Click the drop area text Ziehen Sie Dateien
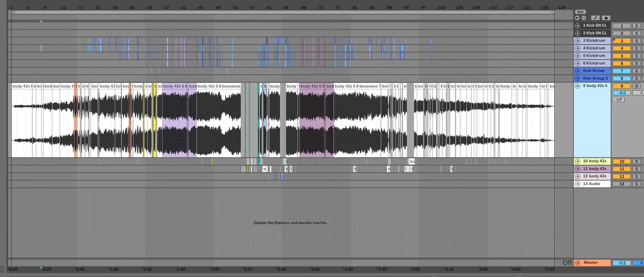The image size is (644, 277). click(x=290, y=223)
